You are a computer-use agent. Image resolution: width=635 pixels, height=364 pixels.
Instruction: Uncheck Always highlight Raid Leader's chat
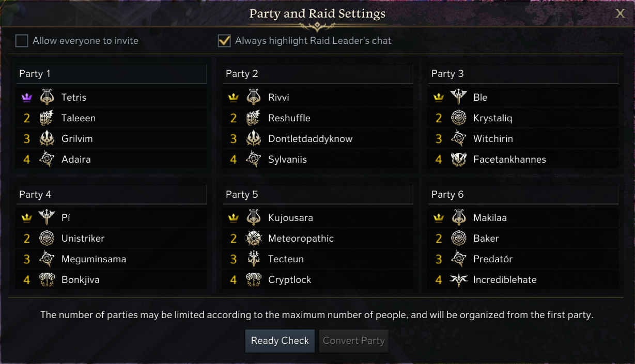pos(224,41)
